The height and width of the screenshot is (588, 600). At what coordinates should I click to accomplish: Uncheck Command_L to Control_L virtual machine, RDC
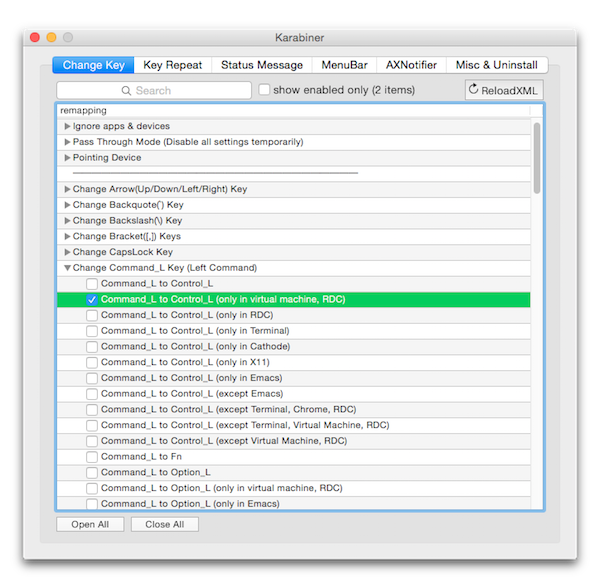click(92, 299)
